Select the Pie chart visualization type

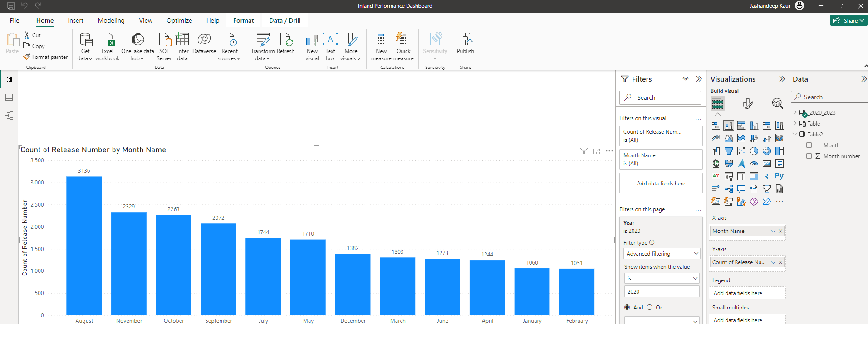tap(754, 151)
